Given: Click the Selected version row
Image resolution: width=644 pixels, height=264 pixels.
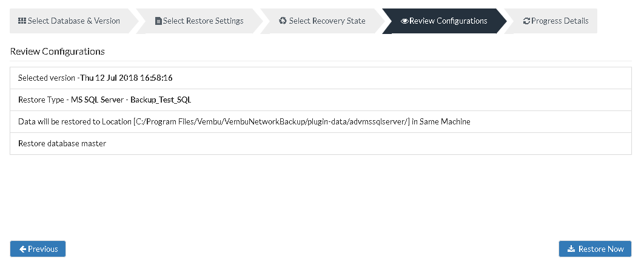Looking at the screenshot, I should pyautogui.click(x=321, y=78).
